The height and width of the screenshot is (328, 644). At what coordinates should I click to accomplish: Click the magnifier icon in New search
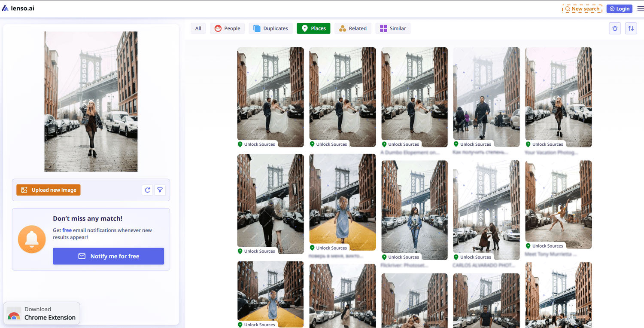pyautogui.click(x=568, y=9)
